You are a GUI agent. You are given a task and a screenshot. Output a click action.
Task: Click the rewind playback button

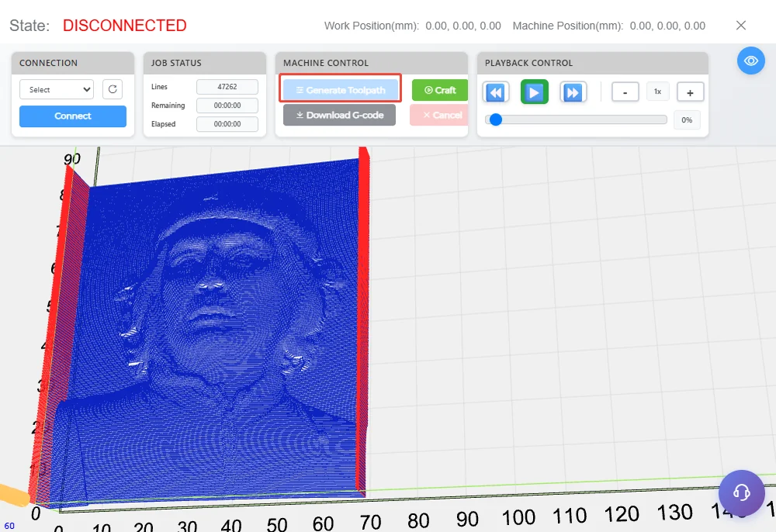(x=495, y=92)
